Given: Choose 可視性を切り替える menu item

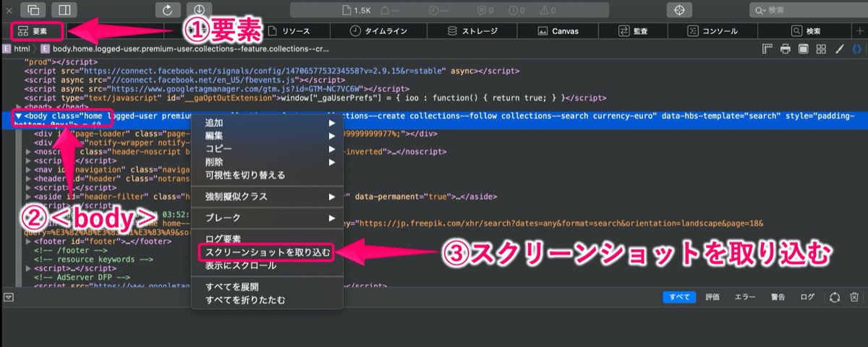Looking at the screenshot, I should 267,175.
